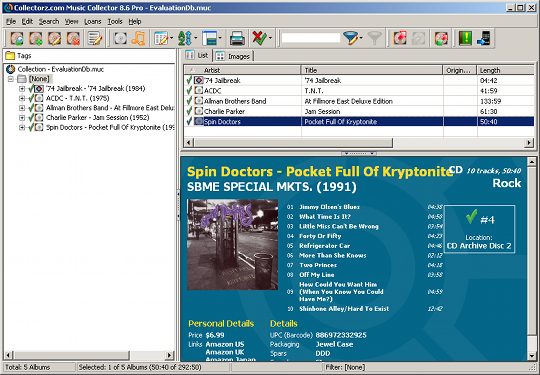Viewport: 540px width, 375px height.
Task: Click the orange music notes toolbar icon
Action: tap(138, 38)
